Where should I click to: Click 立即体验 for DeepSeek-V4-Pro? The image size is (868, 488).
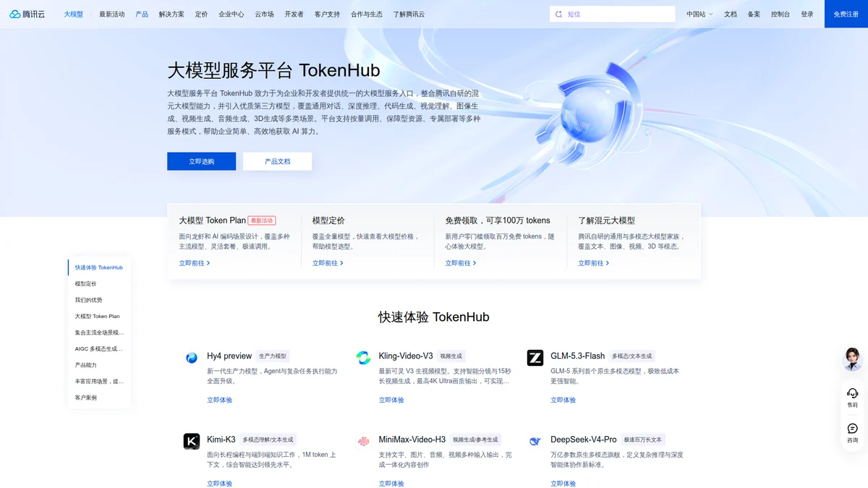click(563, 484)
